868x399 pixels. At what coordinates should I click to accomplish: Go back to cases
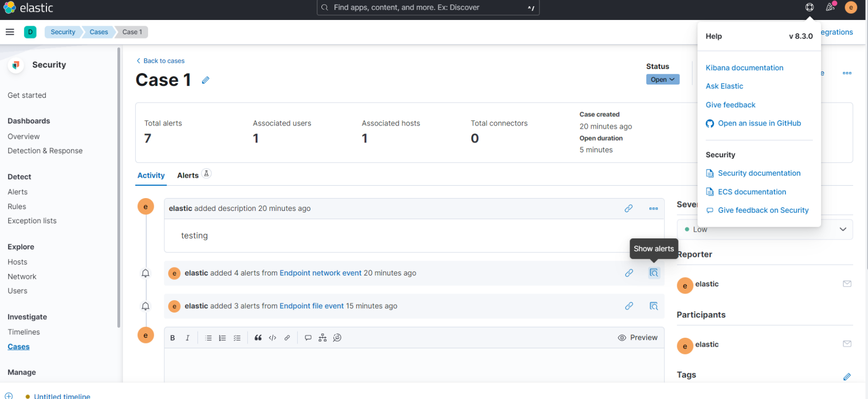point(160,61)
